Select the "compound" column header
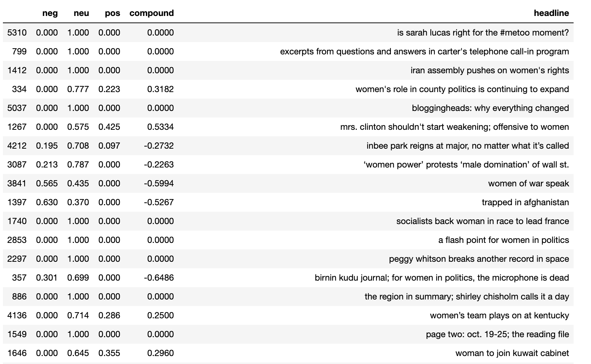 point(152,13)
